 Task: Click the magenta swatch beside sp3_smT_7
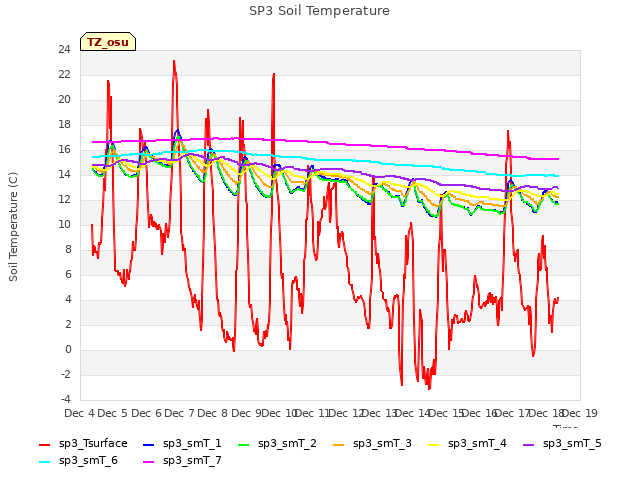click(x=149, y=462)
